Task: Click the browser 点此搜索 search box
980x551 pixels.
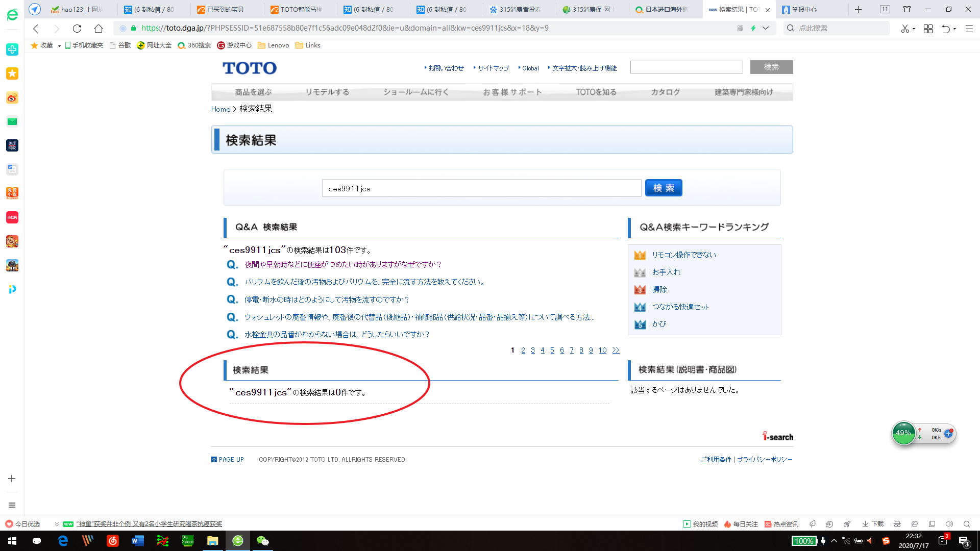Action: coord(837,29)
